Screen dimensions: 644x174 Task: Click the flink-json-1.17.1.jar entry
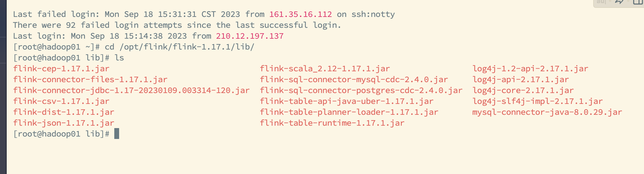click(64, 123)
